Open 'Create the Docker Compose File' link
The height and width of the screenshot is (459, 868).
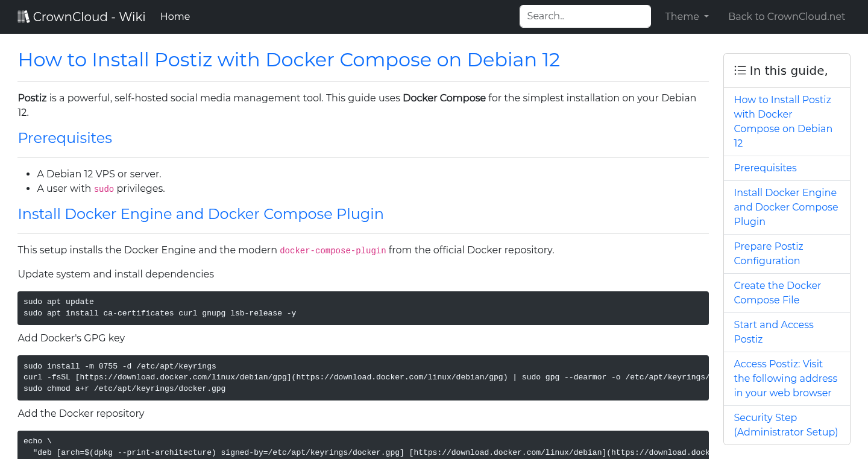(777, 293)
